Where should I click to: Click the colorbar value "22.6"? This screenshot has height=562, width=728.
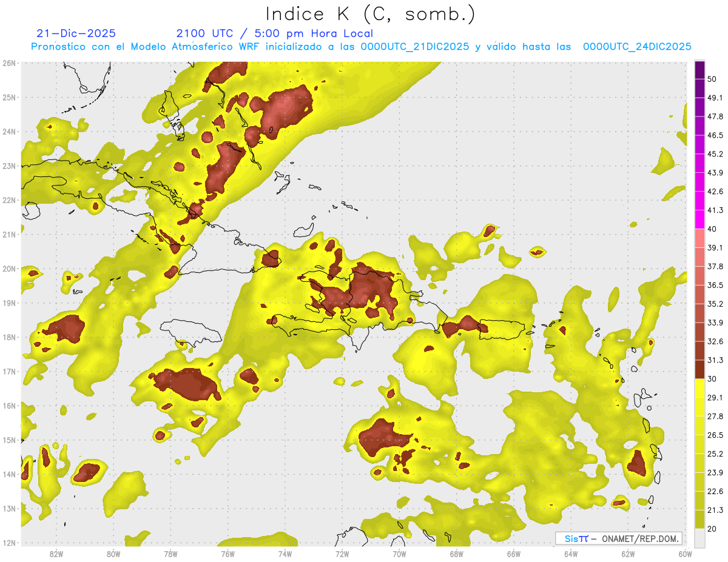[x=715, y=492]
